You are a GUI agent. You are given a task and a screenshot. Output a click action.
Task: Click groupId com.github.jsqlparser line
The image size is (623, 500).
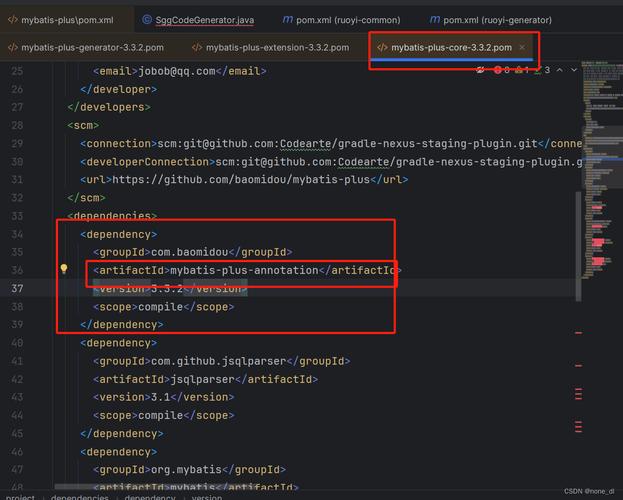click(222, 361)
